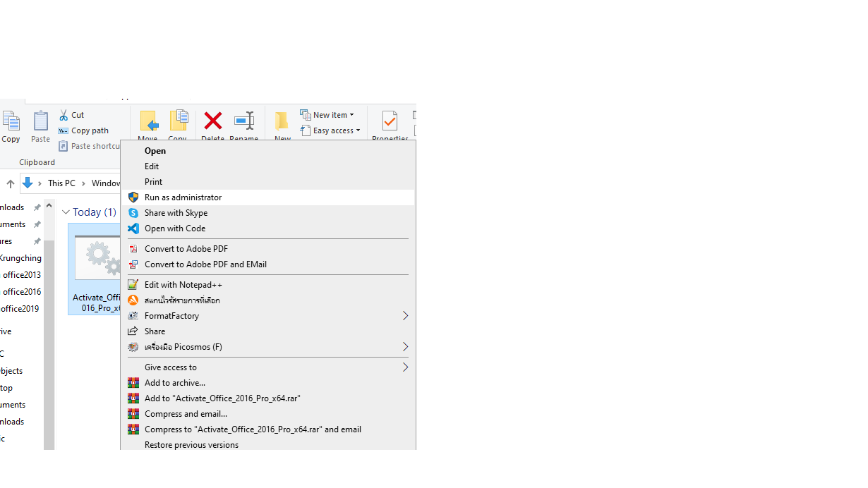Select Share with Skype
The image size is (868, 488).
click(268, 213)
